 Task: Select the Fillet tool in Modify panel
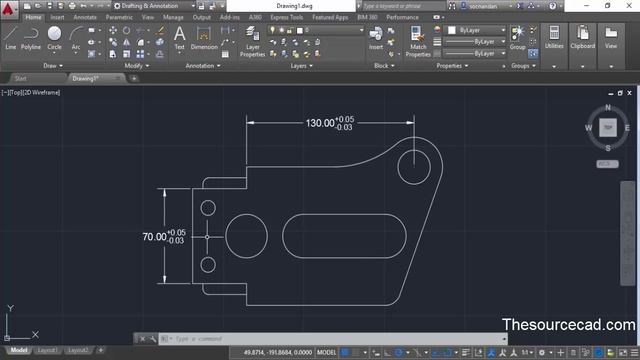click(x=140, y=42)
